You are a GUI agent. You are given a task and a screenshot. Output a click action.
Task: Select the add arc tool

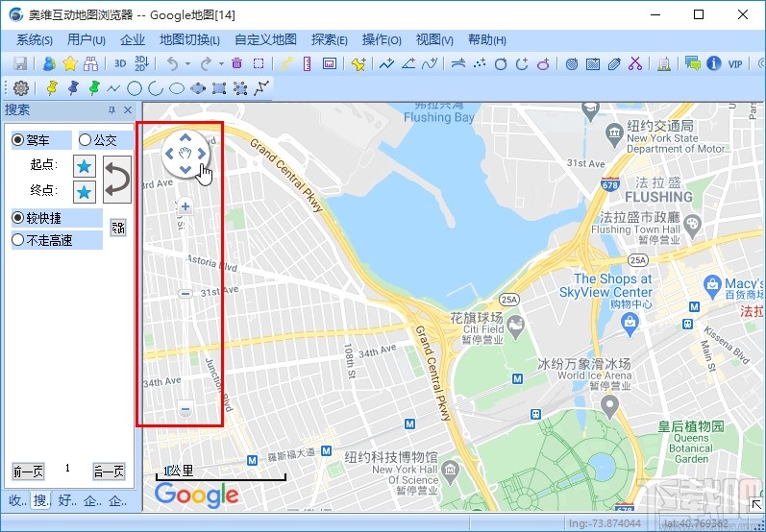522,64
